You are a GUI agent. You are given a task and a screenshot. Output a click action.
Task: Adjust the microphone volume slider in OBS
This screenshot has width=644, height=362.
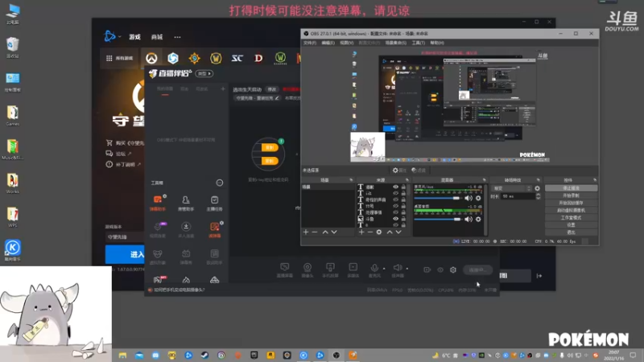click(437, 198)
